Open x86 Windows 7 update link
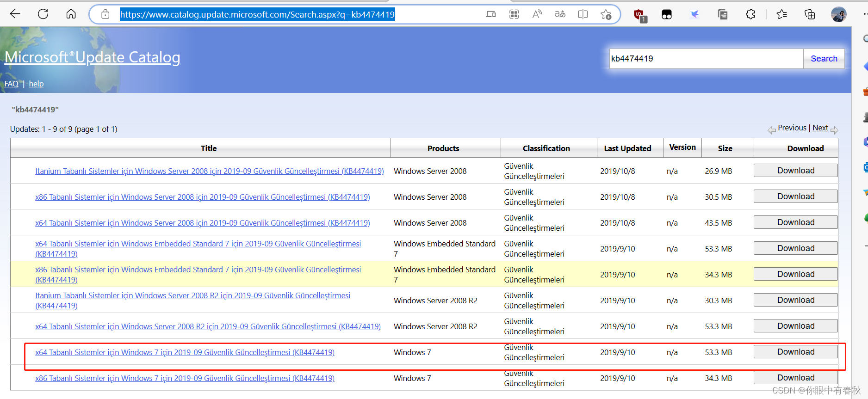The image size is (868, 399). [x=185, y=378]
